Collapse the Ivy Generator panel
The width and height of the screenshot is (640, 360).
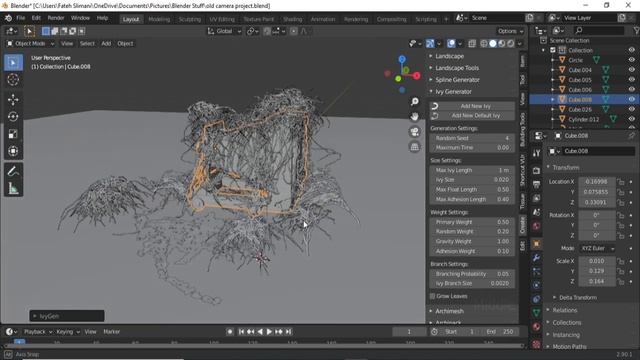click(453, 91)
